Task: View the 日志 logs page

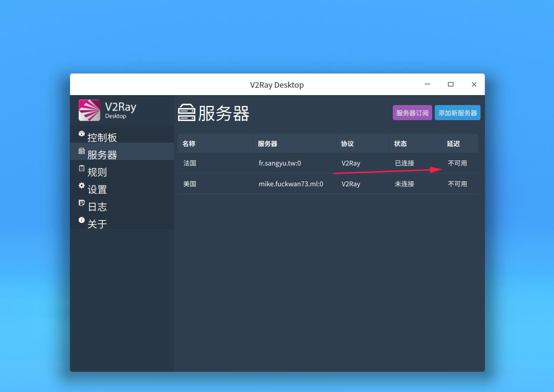Action: point(122,203)
